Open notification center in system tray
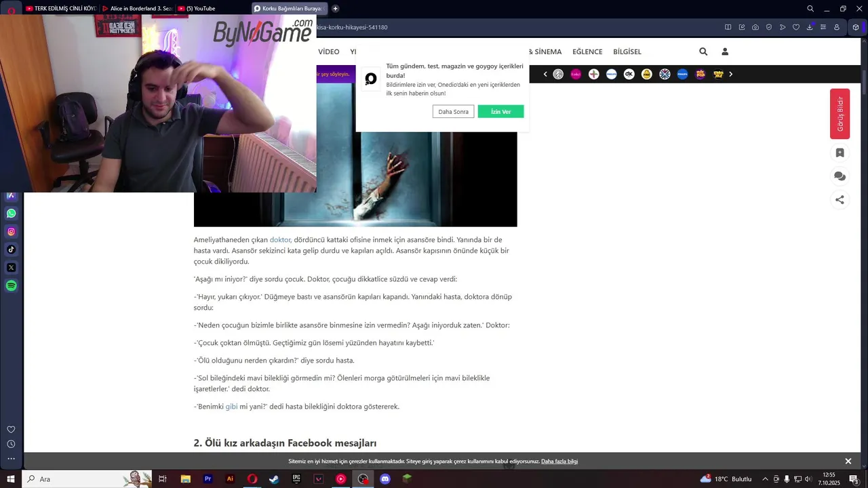The width and height of the screenshot is (868, 488). click(854, 479)
